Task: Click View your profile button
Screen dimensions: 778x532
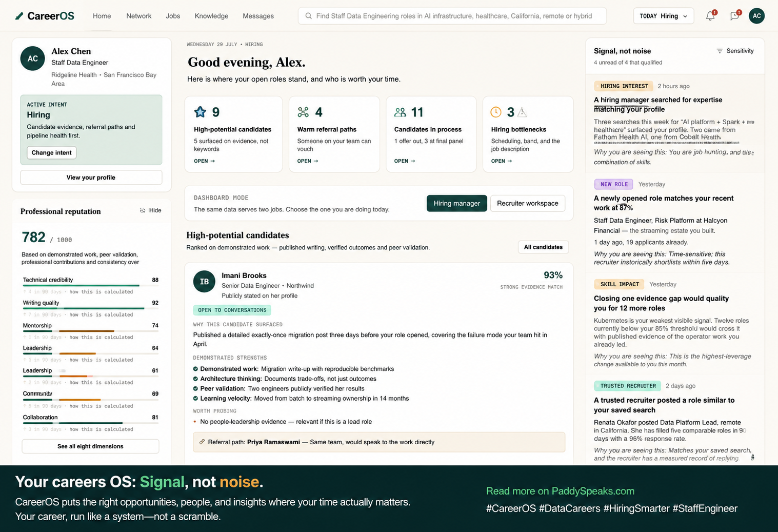Action: coord(91,178)
